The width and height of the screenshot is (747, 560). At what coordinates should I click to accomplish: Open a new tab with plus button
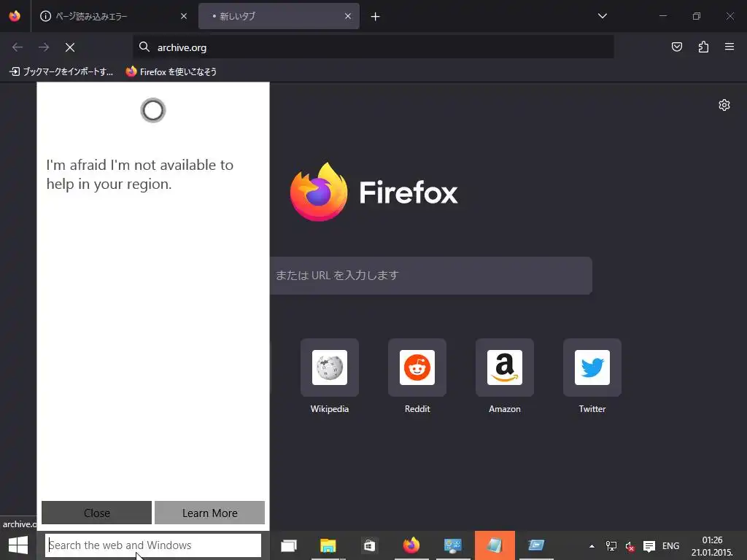pyautogui.click(x=376, y=17)
